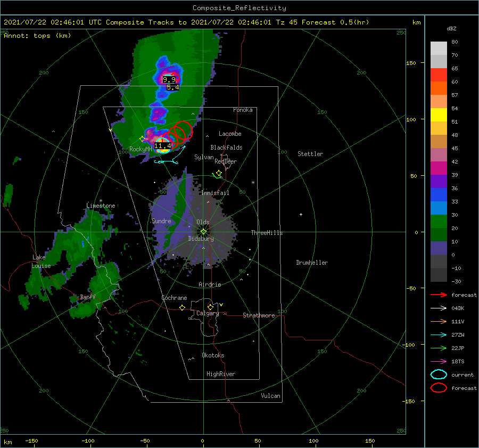Click the magenta 18TS track arrow

[x=439, y=362]
